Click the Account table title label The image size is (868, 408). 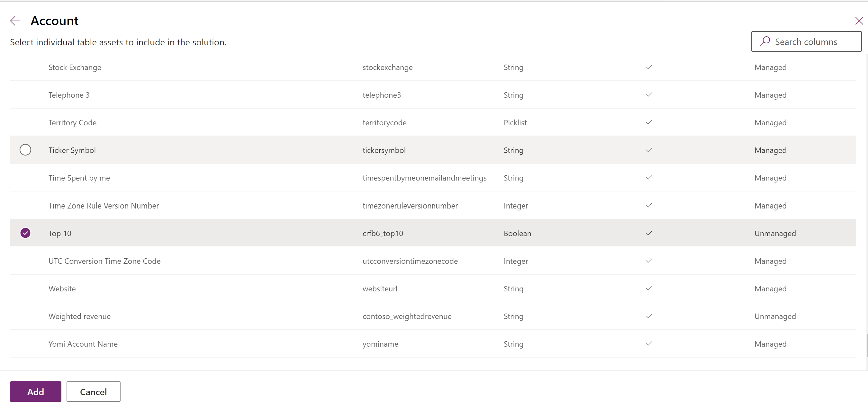[54, 21]
